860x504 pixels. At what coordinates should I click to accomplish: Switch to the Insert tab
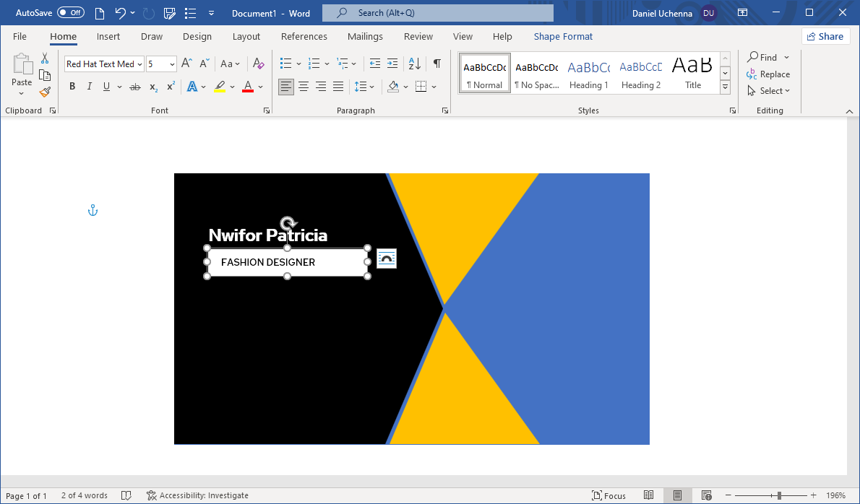point(108,37)
